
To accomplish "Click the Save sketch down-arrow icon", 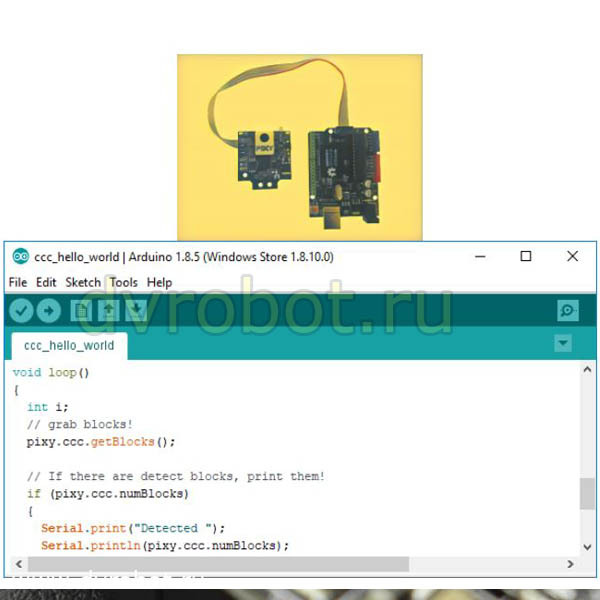I will 136,311.
